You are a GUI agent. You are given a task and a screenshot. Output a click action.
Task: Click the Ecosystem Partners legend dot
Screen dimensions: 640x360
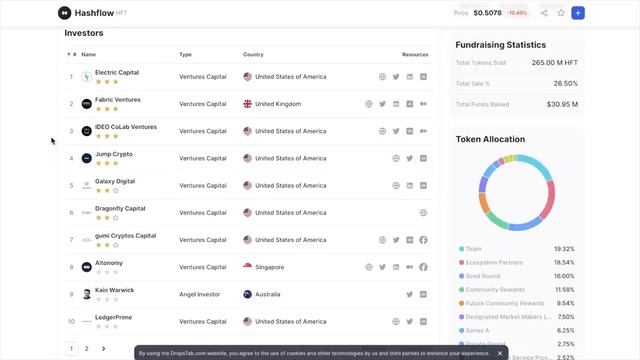pos(462,262)
